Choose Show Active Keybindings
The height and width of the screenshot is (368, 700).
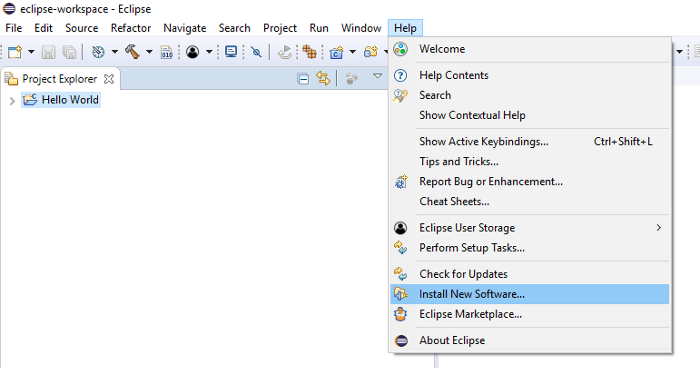coord(529,142)
